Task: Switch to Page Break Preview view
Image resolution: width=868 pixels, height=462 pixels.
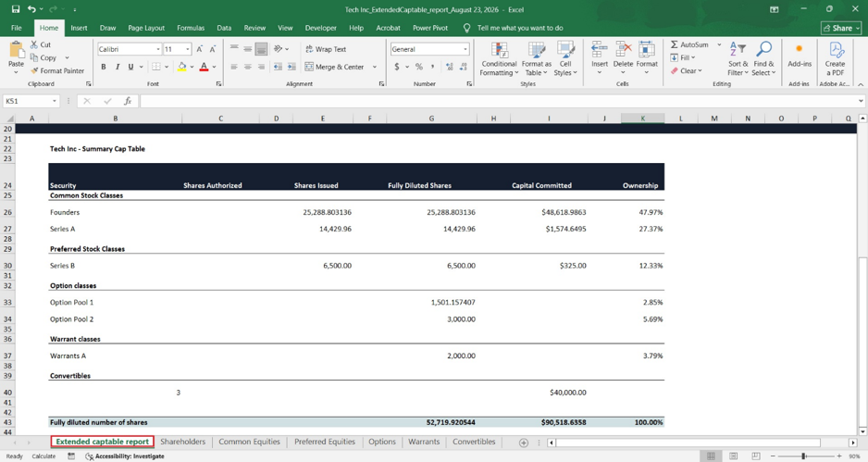Action: pos(756,456)
